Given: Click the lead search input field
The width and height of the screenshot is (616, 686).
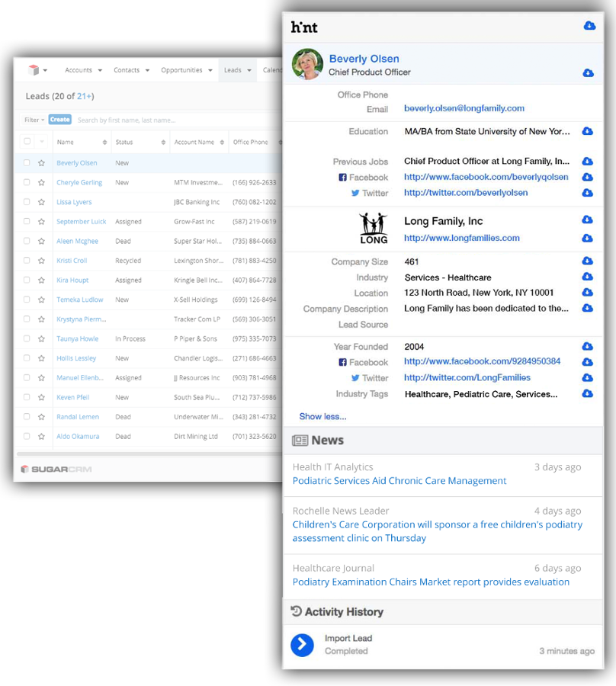Looking at the screenshot, I should [x=175, y=120].
